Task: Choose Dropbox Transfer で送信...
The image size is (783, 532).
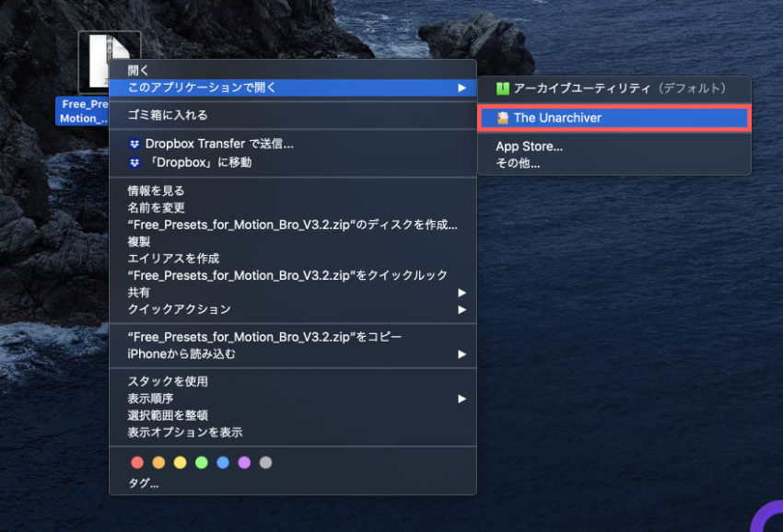Action: click(x=293, y=145)
